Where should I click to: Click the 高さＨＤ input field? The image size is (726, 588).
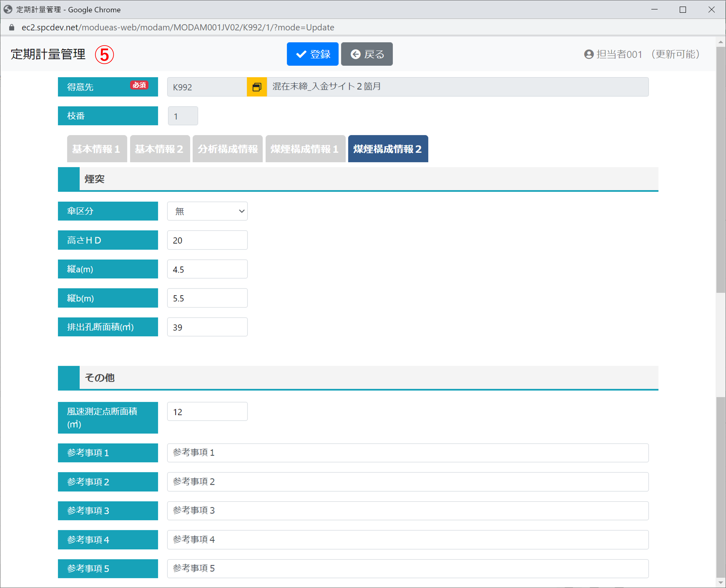[207, 240]
